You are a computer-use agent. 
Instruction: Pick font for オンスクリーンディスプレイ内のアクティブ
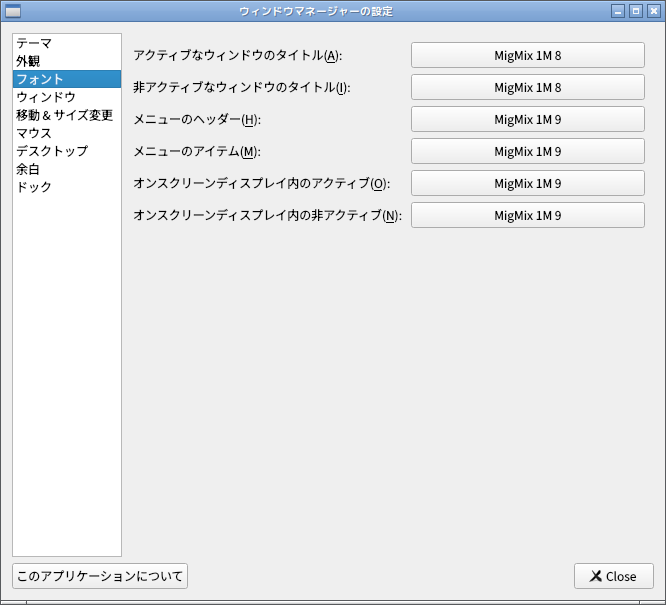click(x=528, y=183)
